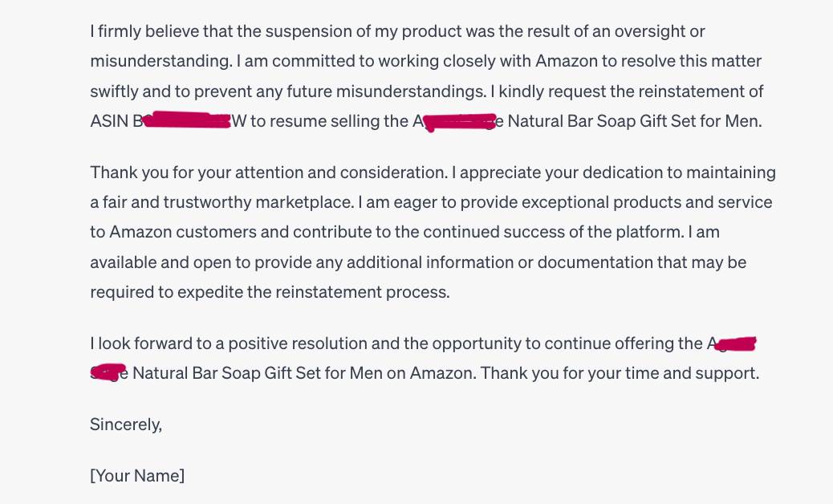Click the redaction mark after 'offering the'

(x=734, y=344)
